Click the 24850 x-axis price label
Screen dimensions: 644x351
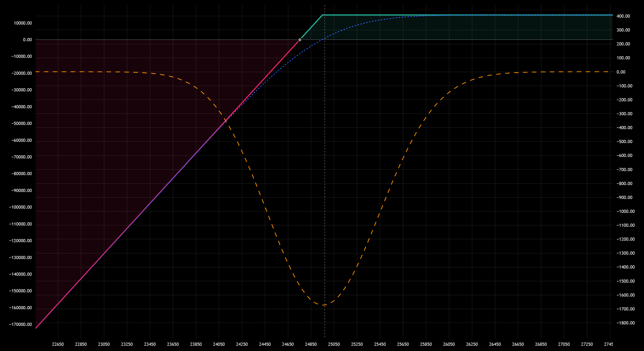[x=311, y=344]
